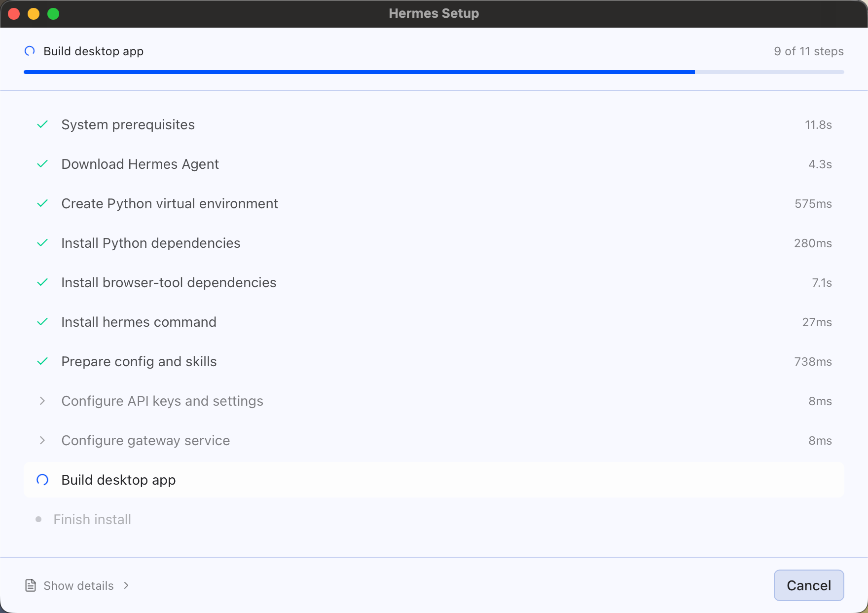The image size is (868, 613).
Task: Click the Finish install bullet dot
Action: (x=38, y=519)
